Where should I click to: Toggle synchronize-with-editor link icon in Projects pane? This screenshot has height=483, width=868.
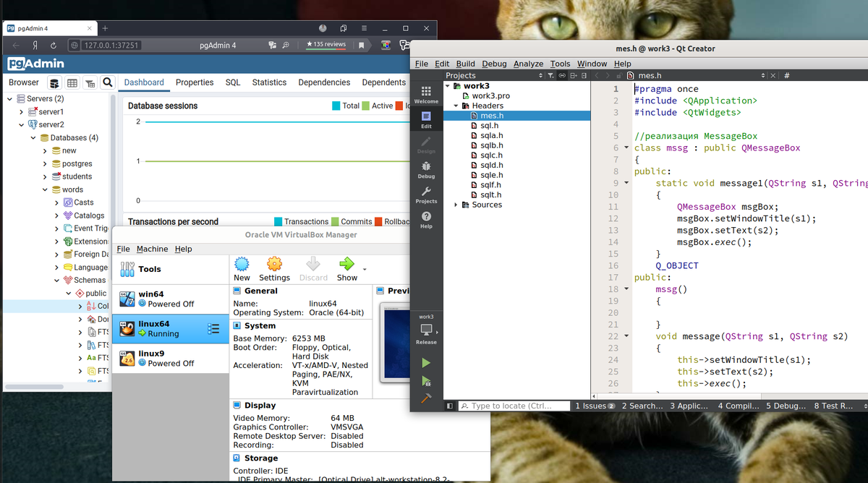coord(562,75)
